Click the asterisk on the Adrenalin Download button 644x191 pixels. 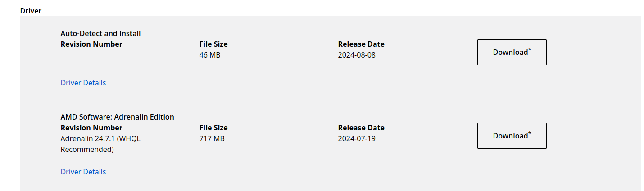[x=530, y=133]
